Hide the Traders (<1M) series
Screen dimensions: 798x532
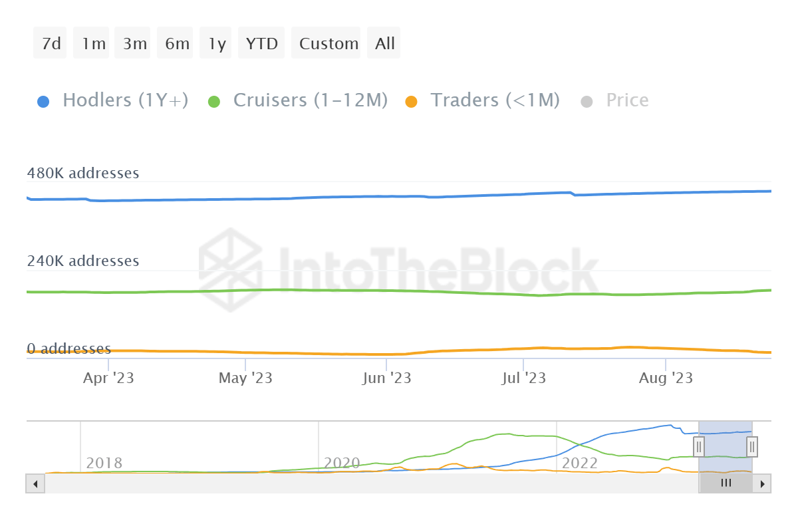point(495,100)
